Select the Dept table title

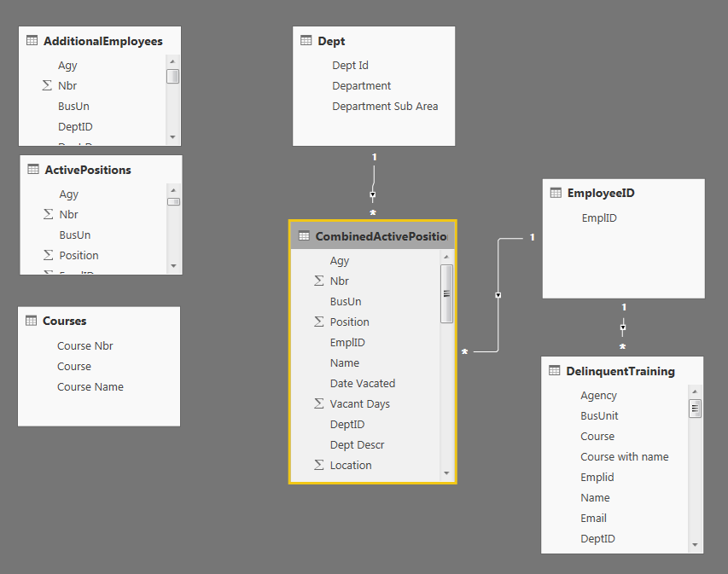pyautogui.click(x=331, y=41)
